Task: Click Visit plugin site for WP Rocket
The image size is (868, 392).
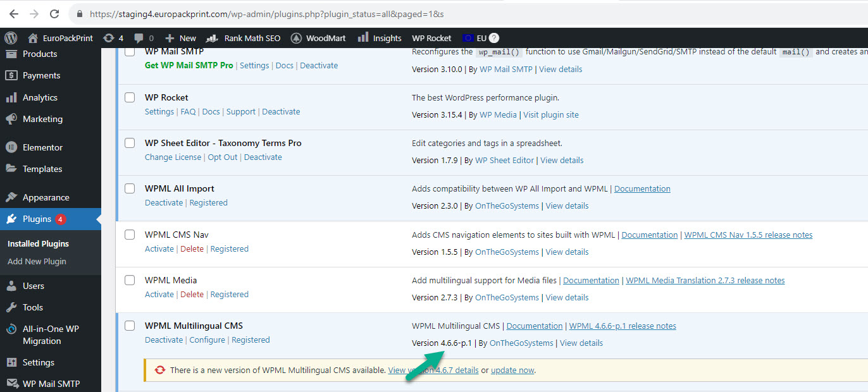Action: pos(551,114)
